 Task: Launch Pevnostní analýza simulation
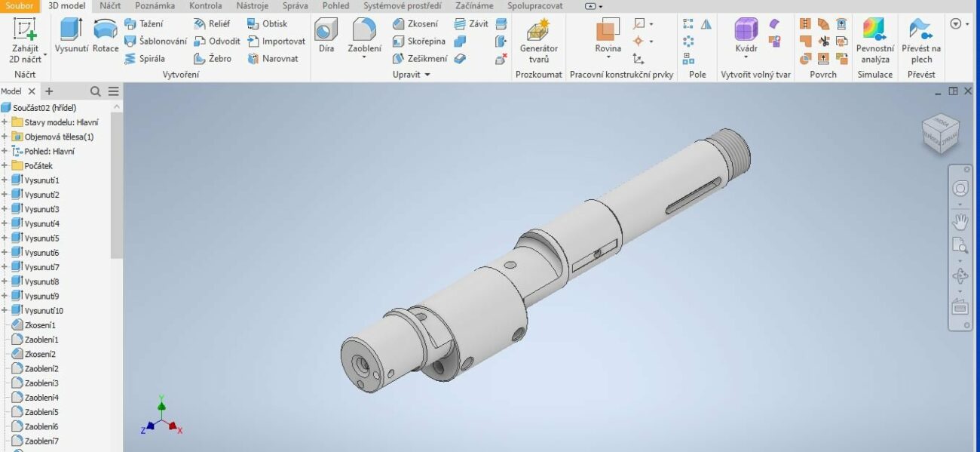click(874, 41)
